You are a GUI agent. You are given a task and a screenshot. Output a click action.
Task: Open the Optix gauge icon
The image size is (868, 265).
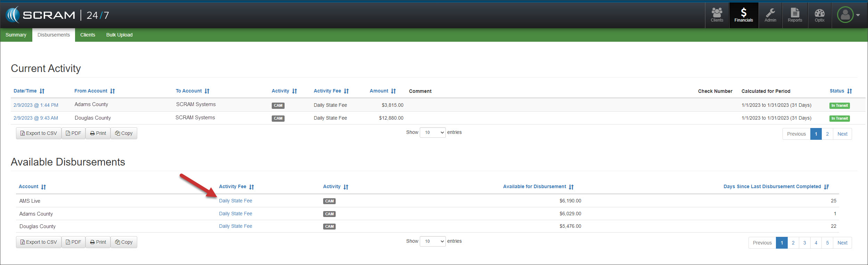819,15
